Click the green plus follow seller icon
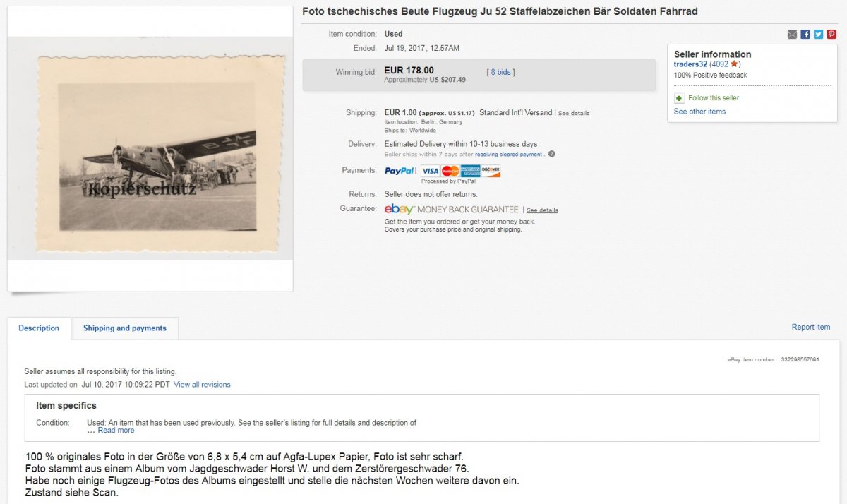 [679, 98]
